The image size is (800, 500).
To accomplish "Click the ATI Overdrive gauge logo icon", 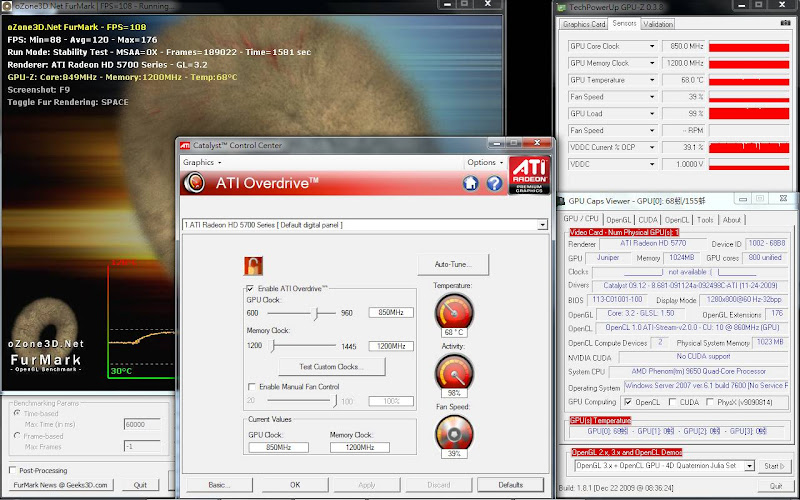I will point(194,183).
